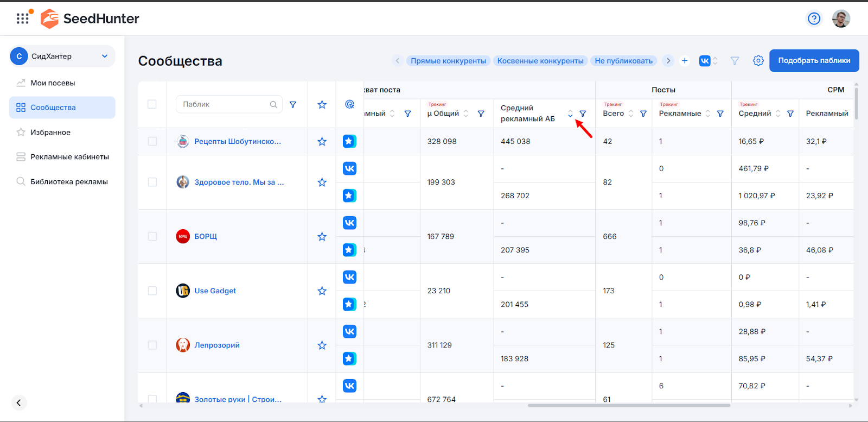Click the plus icon to add list
The width and height of the screenshot is (868, 422).
pos(685,61)
